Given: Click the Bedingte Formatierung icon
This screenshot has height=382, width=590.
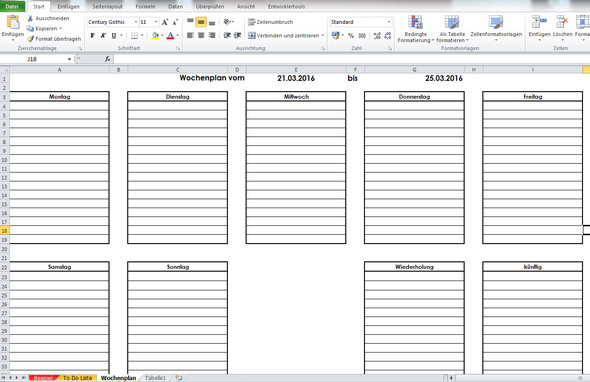Looking at the screenshot, I should (415, 23).
